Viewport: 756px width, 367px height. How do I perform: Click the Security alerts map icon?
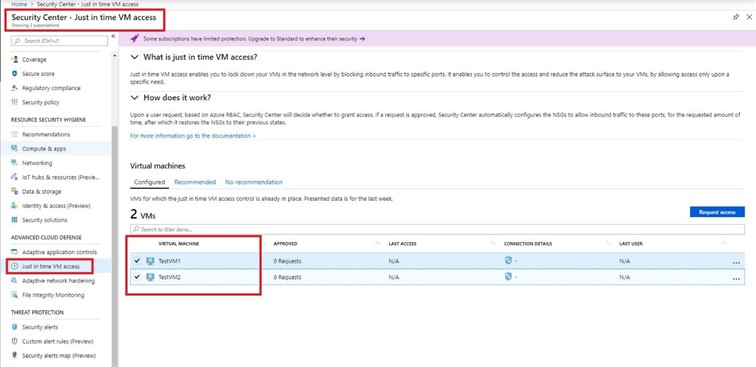(x=14, y=355)
